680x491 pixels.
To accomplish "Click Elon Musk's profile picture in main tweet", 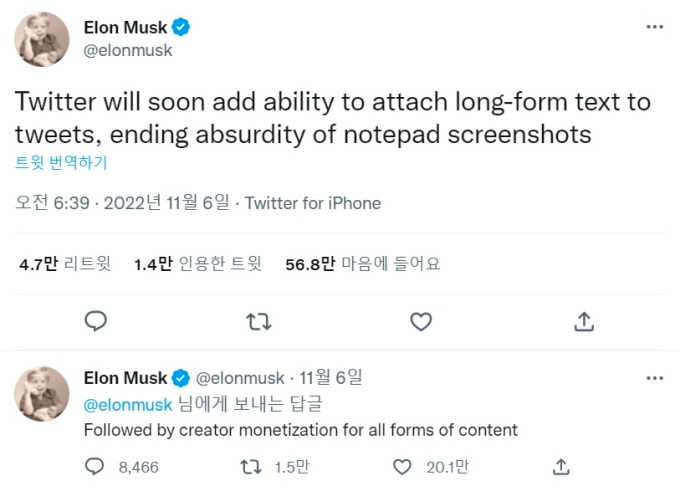I will click(42, 39).
